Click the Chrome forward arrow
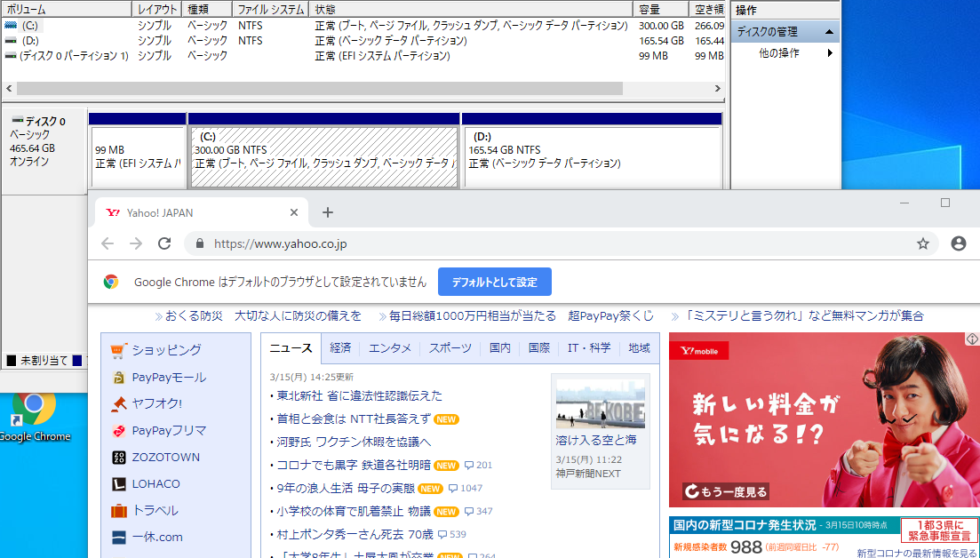Viewport: 980px width, 558px height. pyautogui.click(x=136, y=243)
